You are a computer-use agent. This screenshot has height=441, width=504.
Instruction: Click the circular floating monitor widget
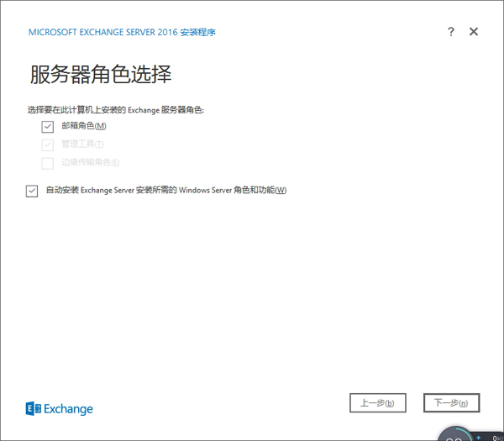455,435
